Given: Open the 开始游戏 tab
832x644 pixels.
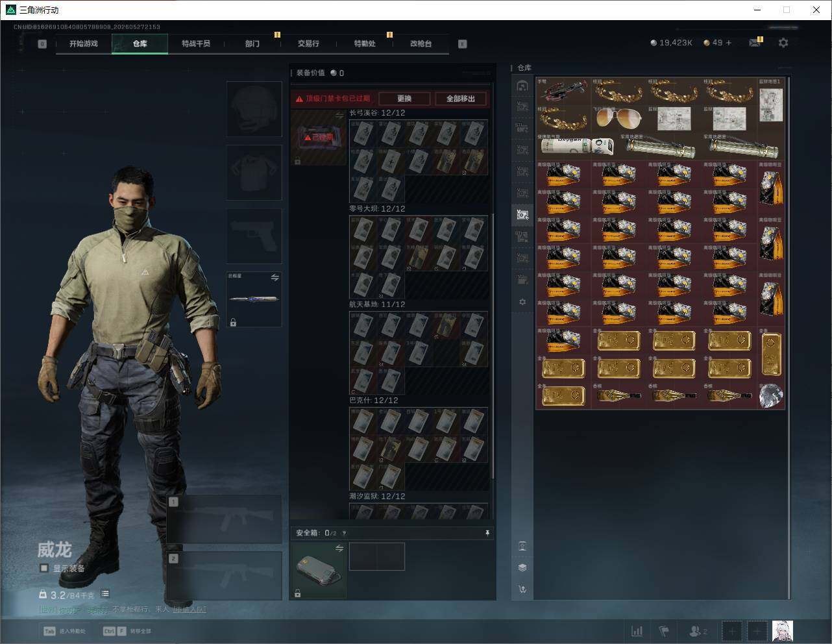Looking at the screenshot, I should tap(84, 43).
